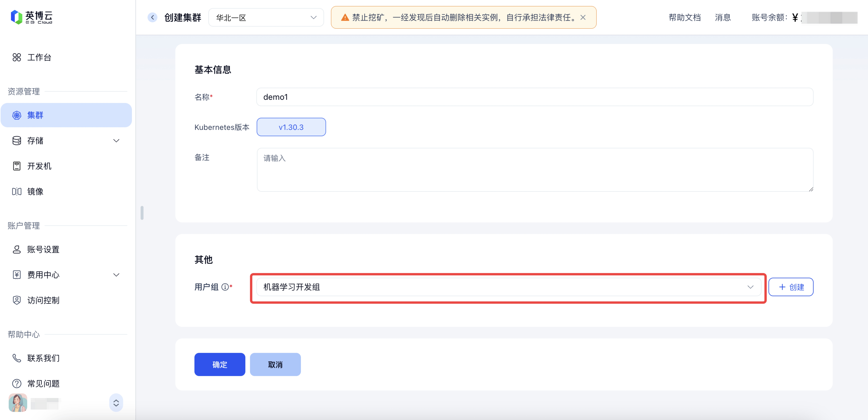Open the 用户组 dropdown showing 机器学习开发组
The width and height of the screenshot is (868, 420).
pos(509,287)
